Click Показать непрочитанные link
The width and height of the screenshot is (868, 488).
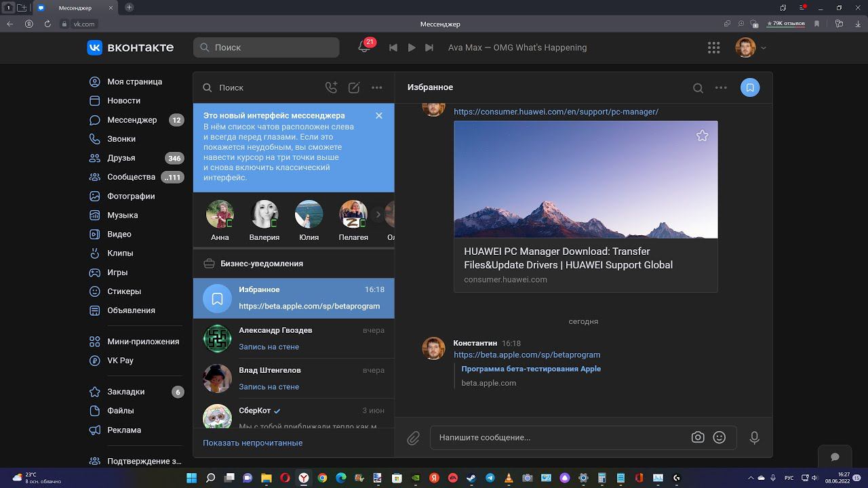(253, 443)
